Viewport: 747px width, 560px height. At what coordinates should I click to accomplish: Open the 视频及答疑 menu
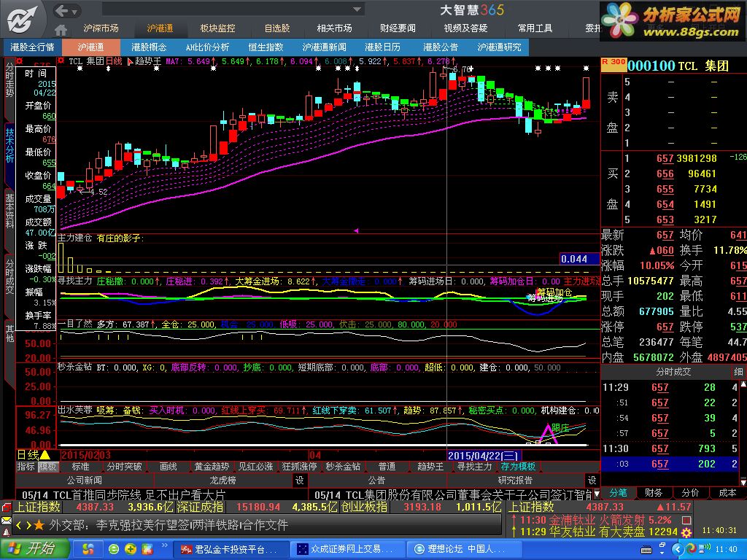(x=466, y=28)
